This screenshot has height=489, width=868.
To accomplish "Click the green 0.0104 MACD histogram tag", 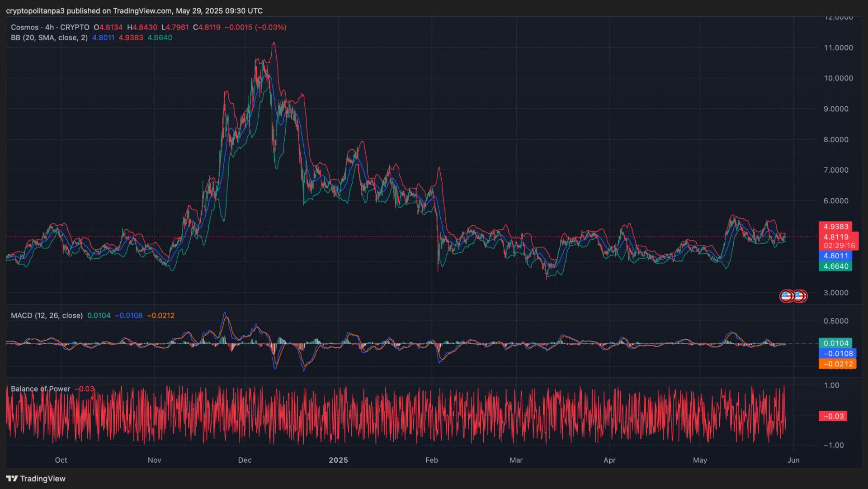I will (835, 343).
